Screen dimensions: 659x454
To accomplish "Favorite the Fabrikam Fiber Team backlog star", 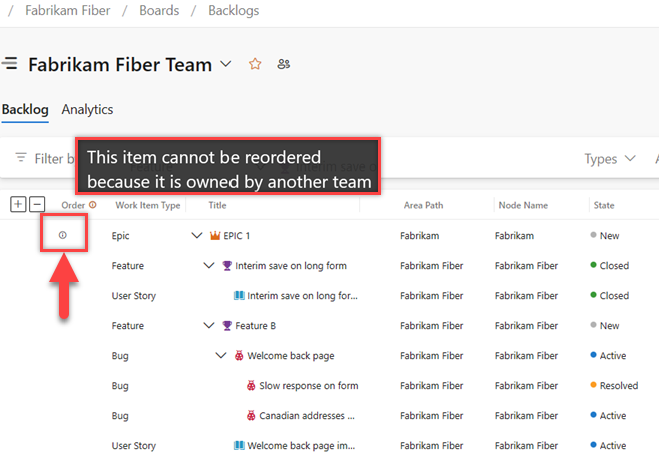I will pos(255,64).
